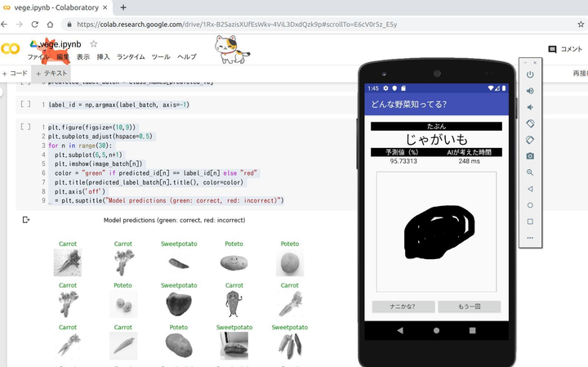Add a text cell with + テキスト
Screen dimensions: 588x367
[51, 74]
